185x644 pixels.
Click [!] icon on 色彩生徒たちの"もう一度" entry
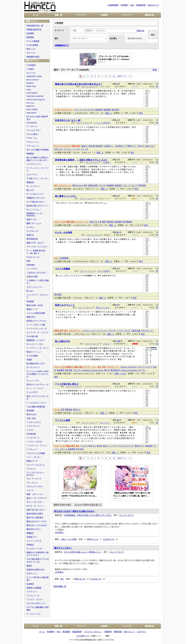pos(157,120)
